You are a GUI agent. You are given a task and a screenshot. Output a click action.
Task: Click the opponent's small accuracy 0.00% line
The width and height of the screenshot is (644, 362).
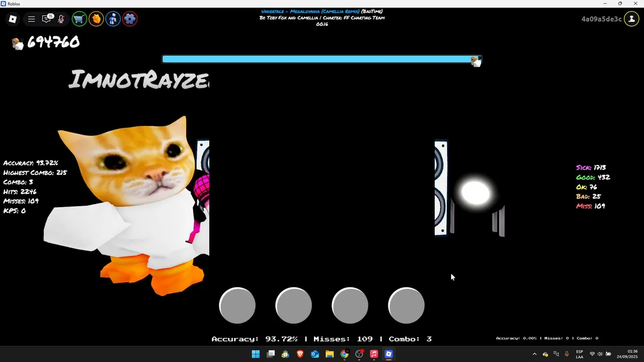(547, 338)
